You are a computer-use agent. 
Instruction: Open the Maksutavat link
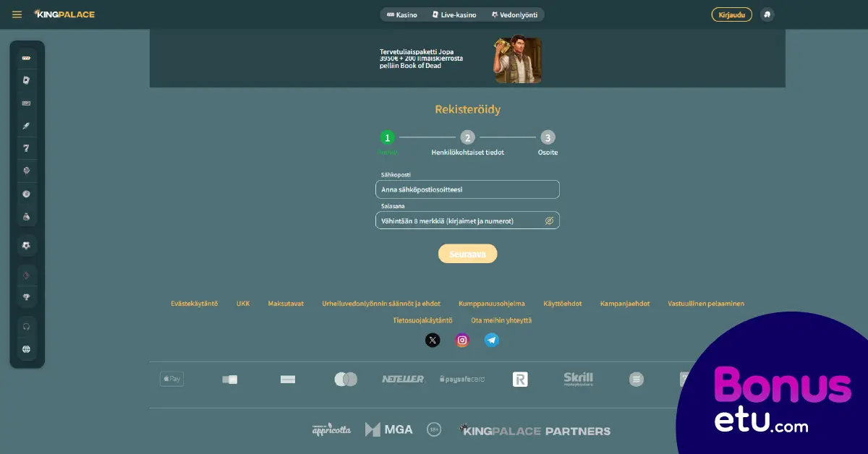[x=286, y=304]
